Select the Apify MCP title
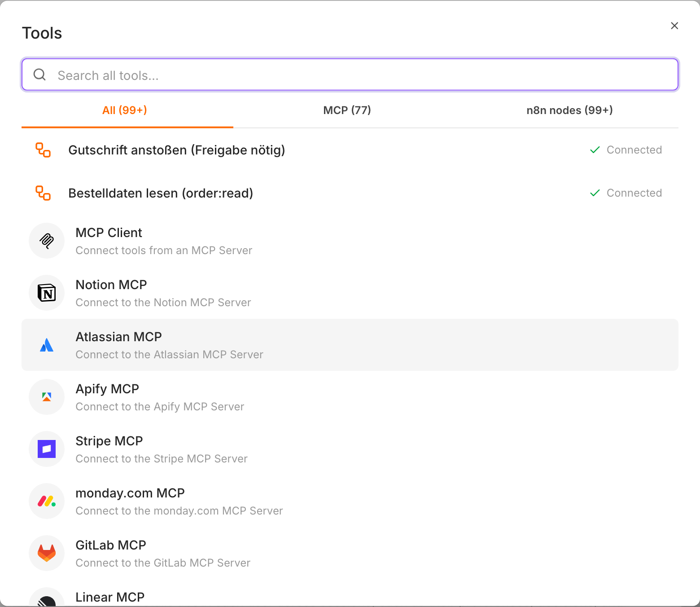700x607 pixels. coord(107,389)
